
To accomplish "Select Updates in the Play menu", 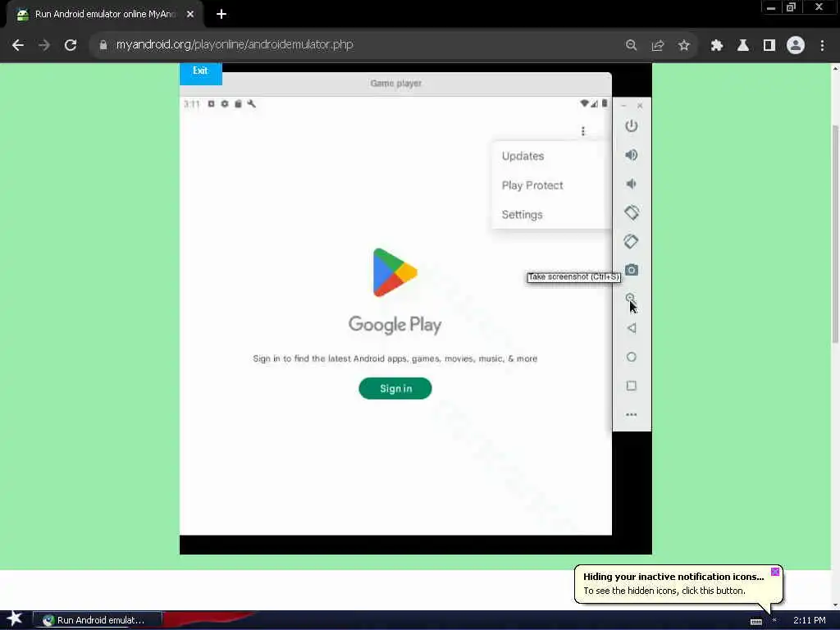I will tap(551, 156).
